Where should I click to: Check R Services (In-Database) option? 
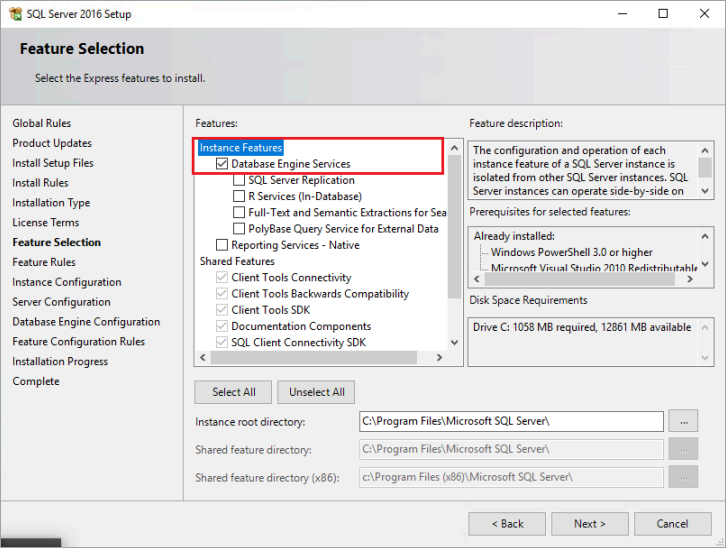point(239,196)
